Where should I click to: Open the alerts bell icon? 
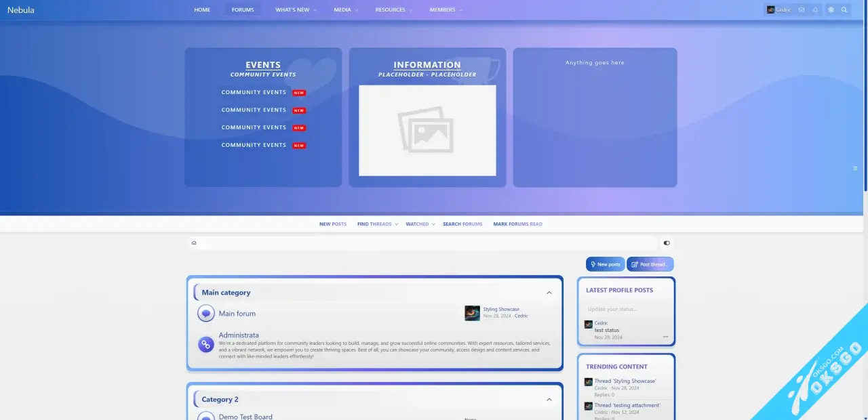815,9
